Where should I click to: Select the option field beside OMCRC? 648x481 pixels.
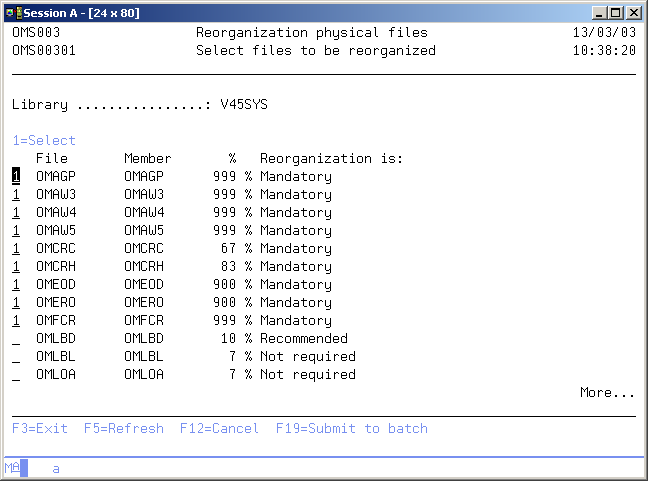tap(16, 249)
